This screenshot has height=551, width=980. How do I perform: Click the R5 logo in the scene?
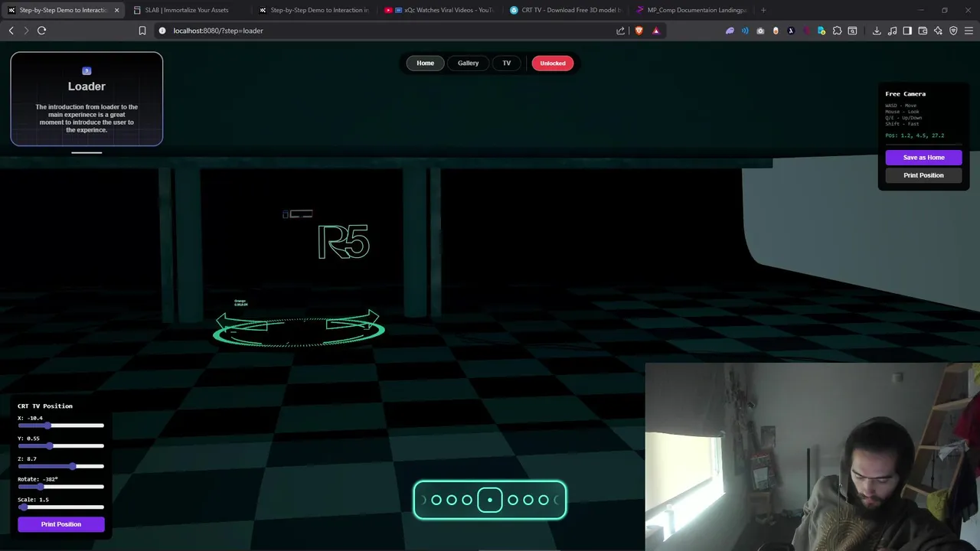coord(344,242)
